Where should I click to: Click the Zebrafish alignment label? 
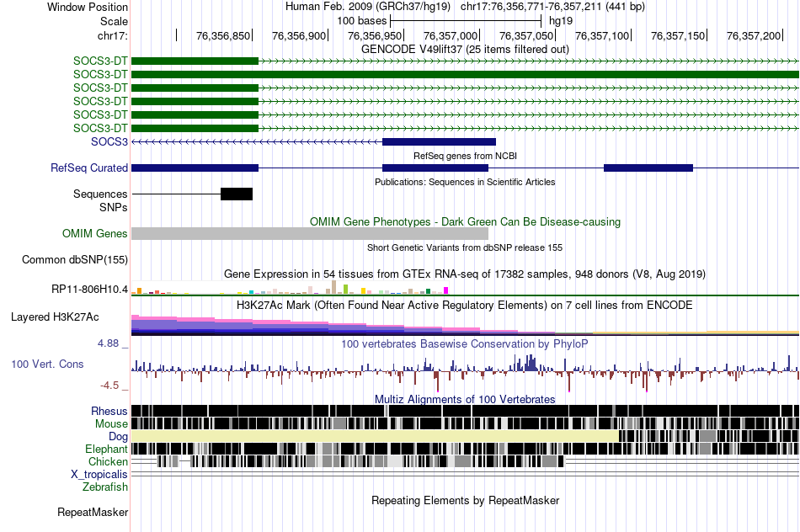tap(105, 487)
